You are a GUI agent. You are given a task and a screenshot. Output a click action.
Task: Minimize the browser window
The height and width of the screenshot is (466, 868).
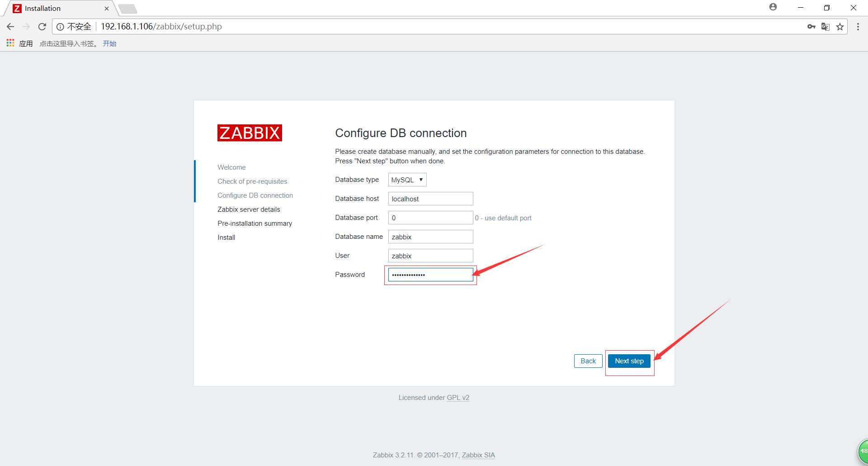pyautogui.click(x=801, y=8)
